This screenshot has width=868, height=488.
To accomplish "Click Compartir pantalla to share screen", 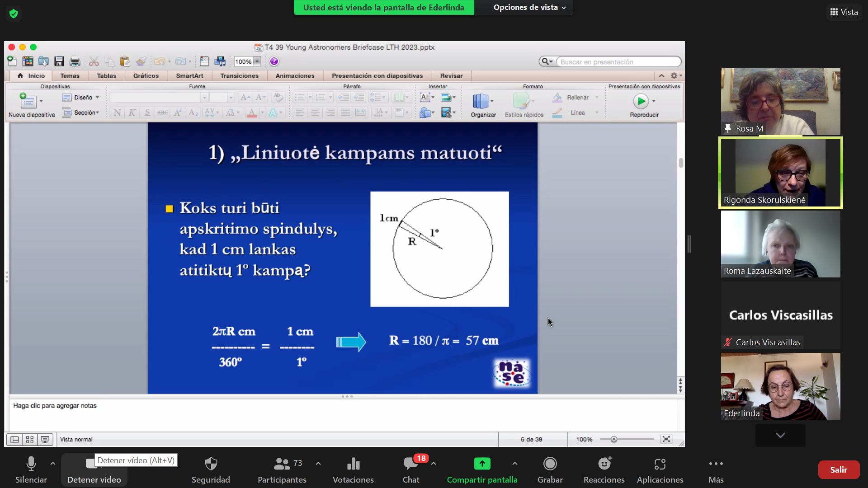I will click(x=482, y=470).
